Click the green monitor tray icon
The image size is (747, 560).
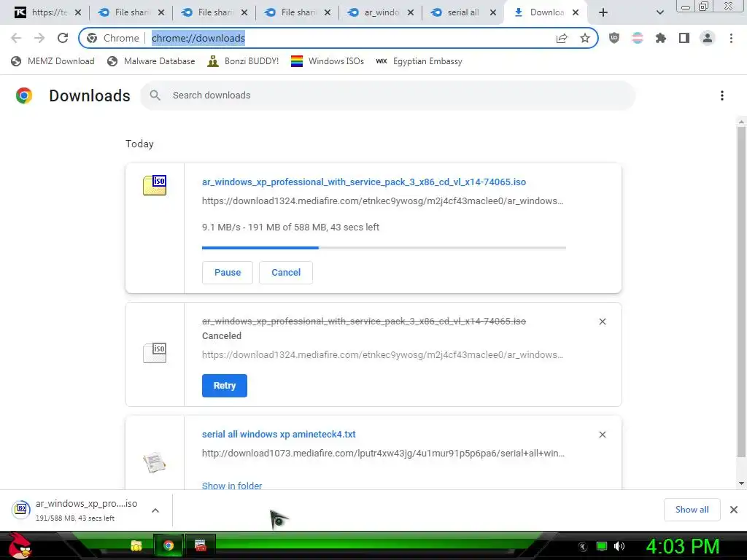tap(602, 546)
